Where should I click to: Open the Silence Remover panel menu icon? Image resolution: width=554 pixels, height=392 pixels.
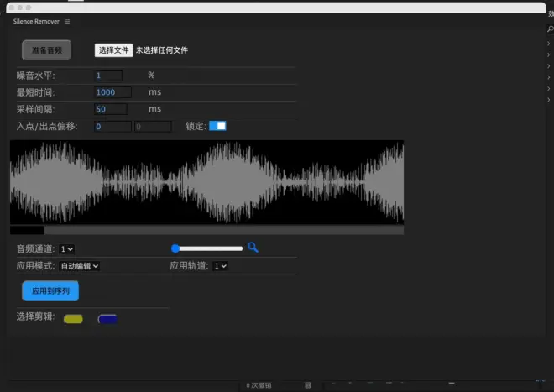coord(67,22)
